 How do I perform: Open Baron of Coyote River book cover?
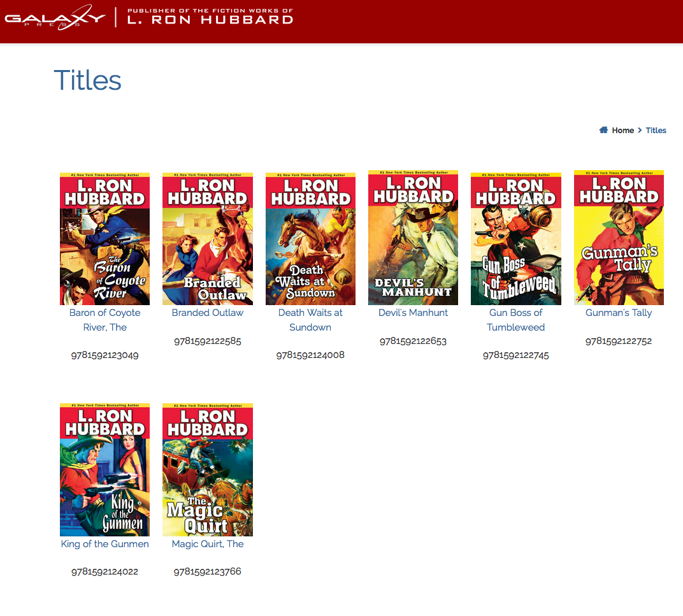tap(104, 239)
